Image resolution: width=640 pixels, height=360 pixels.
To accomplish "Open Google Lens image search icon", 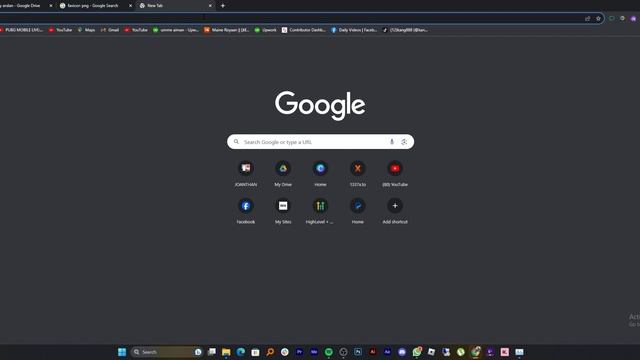I will 404,142.
